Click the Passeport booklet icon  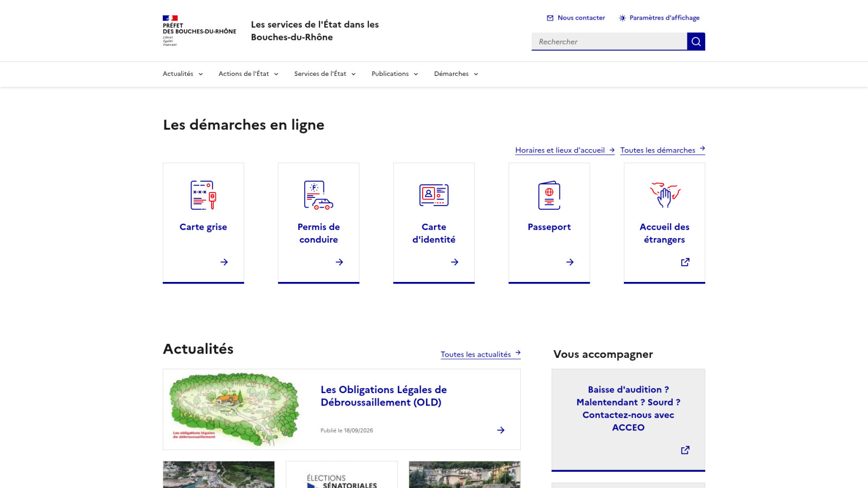[x=549, y=195]
